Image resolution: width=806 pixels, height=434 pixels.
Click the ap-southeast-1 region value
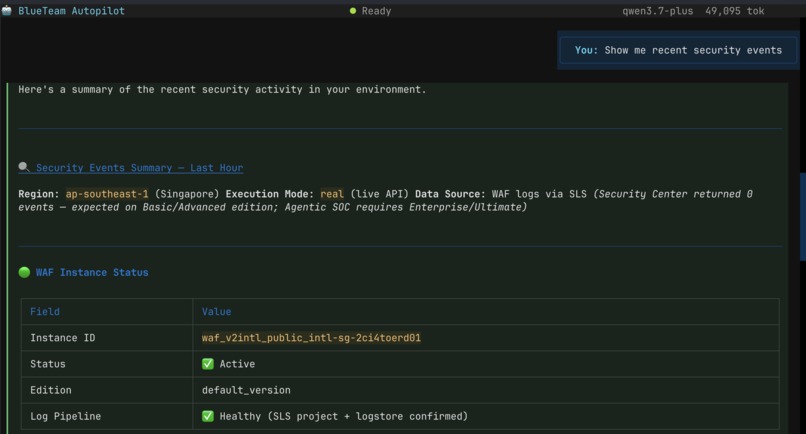(x=107, y=194)
